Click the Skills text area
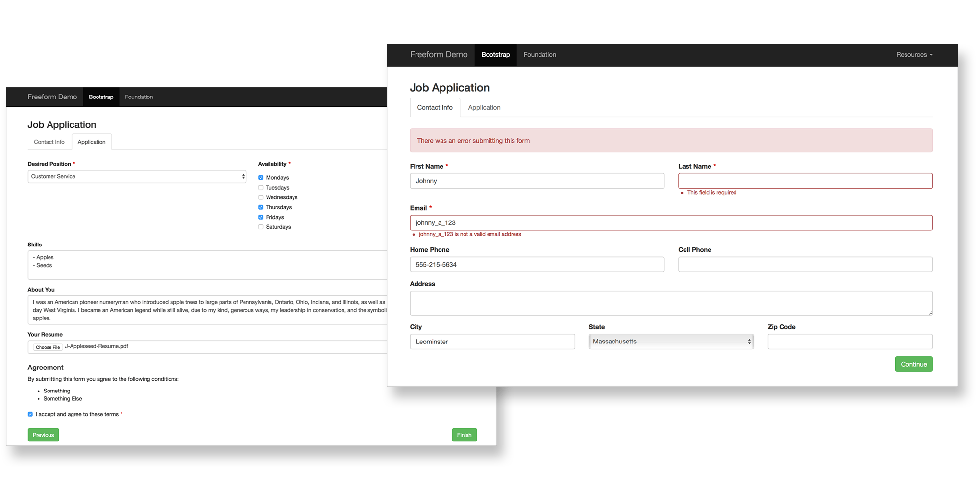Image resolution: width=980 pixels, height=490 pixels. [207, 265]
